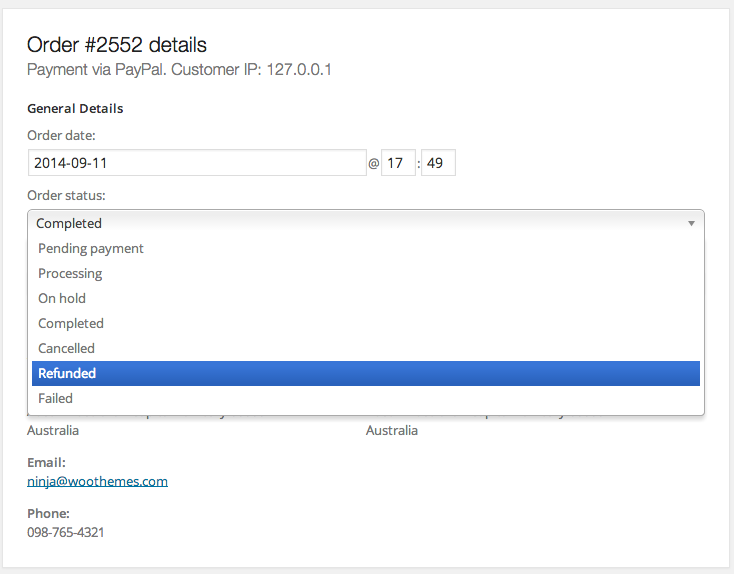Viewport: 734px width, 574px height.
Task: Select Failed from the status list
Action: coord(55,398)
